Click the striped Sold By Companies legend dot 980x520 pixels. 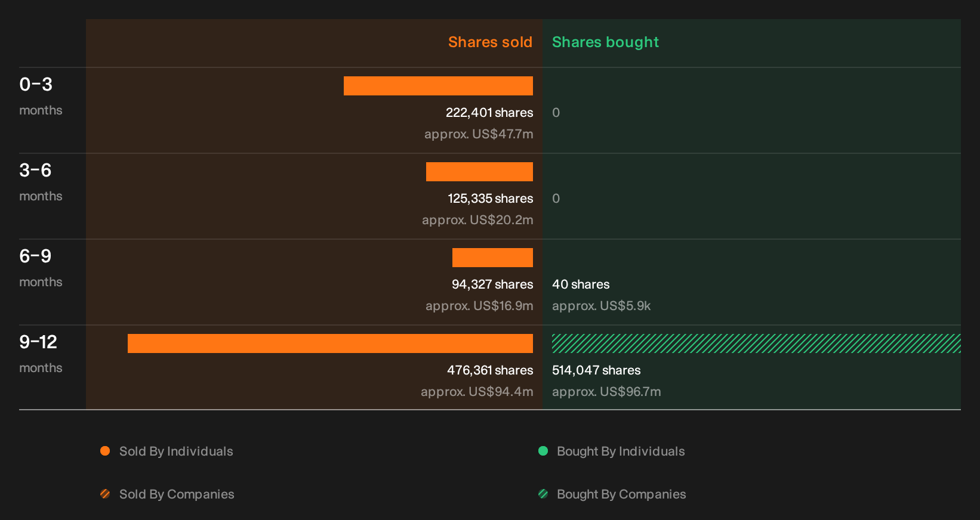(x=105, y=494)
